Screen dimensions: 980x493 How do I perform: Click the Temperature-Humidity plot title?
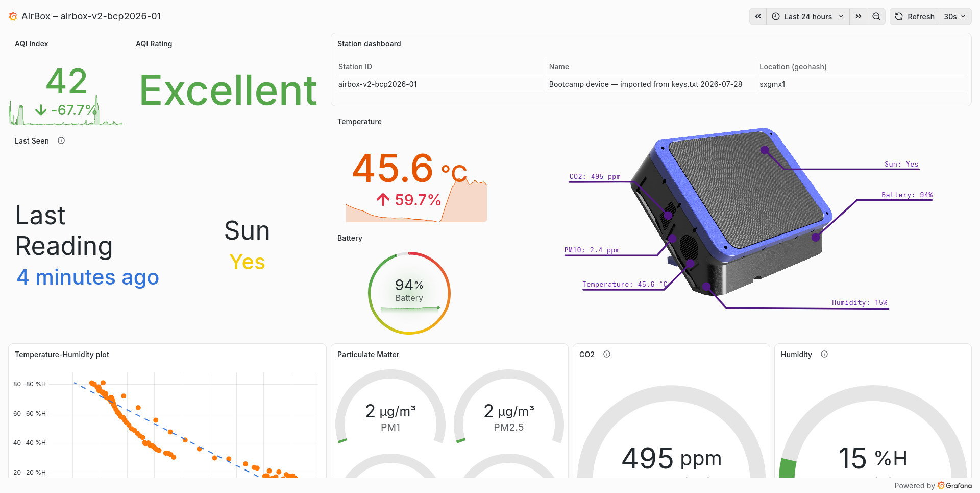pos(62,355)
